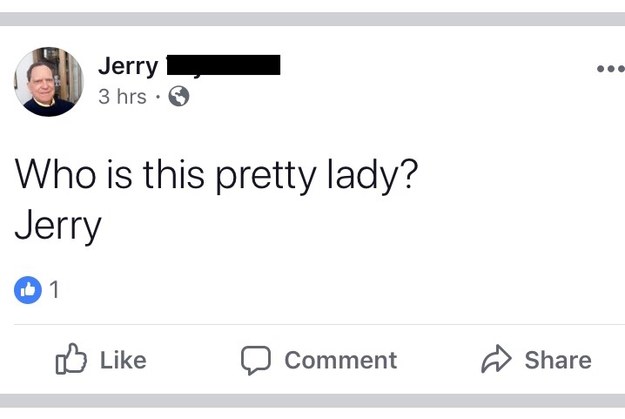The width and height of the screenshot is (625, 419).
Task: Open Jerry's profile picture thumbnail
Action: tap(49, 82)
